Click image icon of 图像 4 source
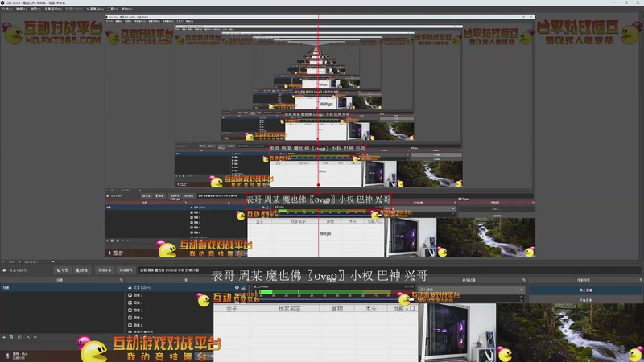Screen dimensions: 644x362 tap(130, 318)
